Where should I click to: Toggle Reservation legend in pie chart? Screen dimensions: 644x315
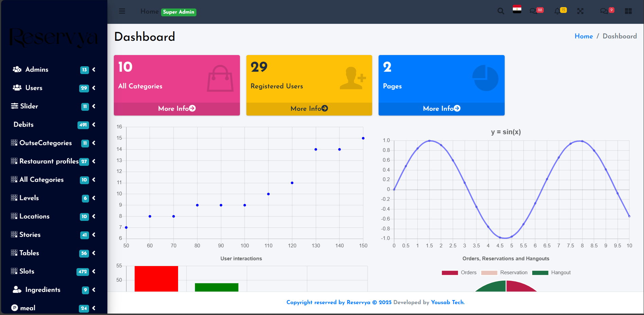504,273
